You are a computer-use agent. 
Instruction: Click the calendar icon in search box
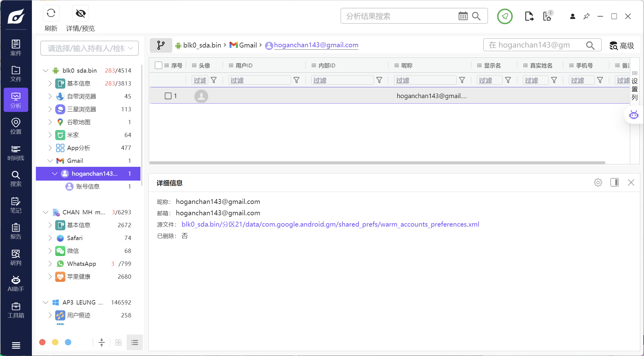[x=463, y=16]
